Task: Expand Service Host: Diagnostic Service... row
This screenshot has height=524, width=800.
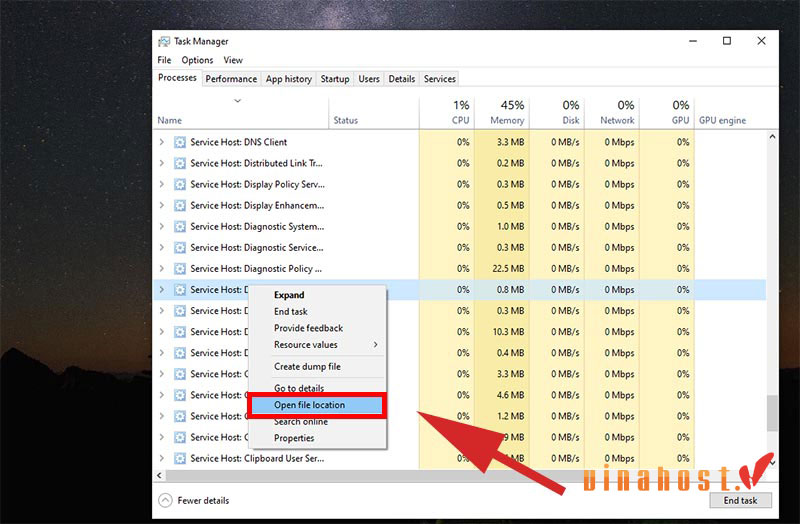Action: coord(162,247)
